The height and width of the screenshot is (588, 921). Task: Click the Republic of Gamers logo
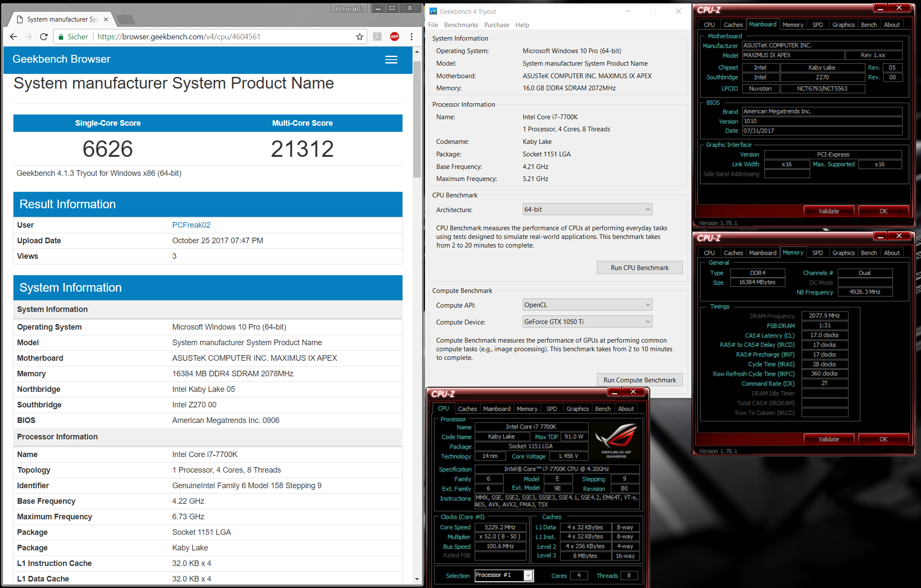pyautogui.click(x=616, y=441)
